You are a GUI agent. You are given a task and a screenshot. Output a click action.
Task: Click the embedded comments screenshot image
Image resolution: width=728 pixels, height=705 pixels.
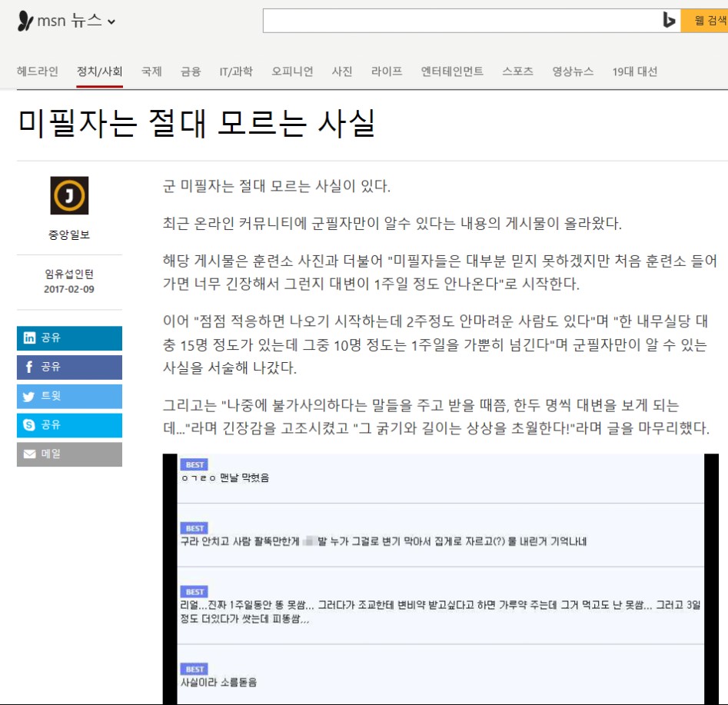pyautogui.click(x=438, y=577)
